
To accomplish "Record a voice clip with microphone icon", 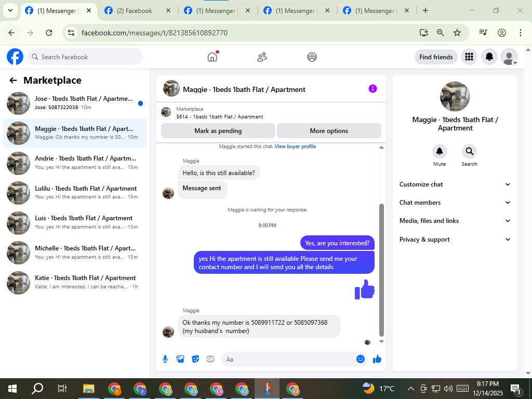I will (x=165, y=359).
